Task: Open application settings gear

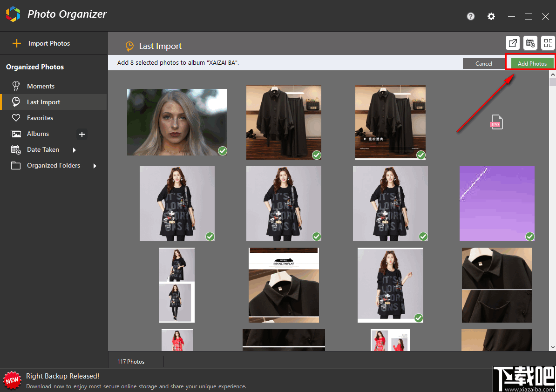Action: pyautogui.click(x=491, y=16)
